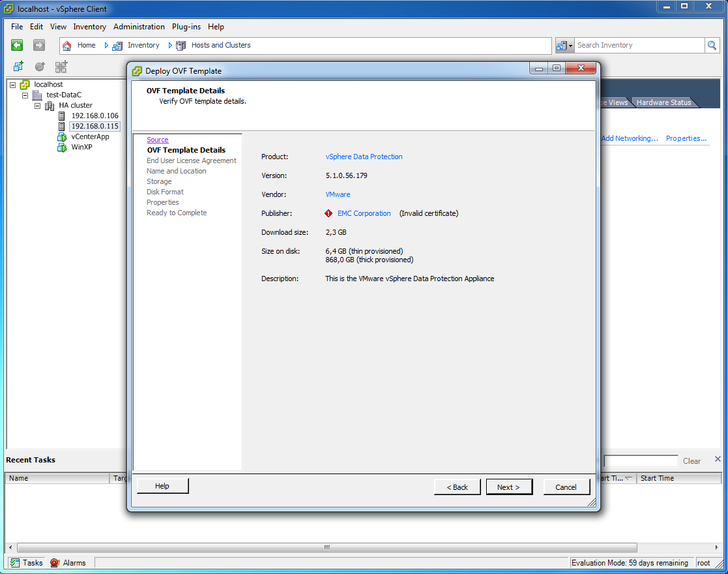Viewport: 728px width, 574px height.
Task: Open the Tasks status bar icon
Action: [x=16, y=563]
